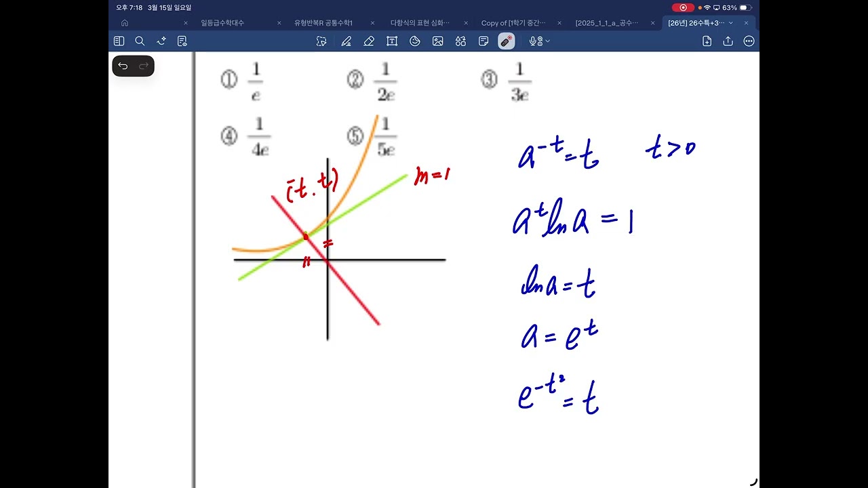
Task: Select the Sticky note tool
Action: click(484, 41)
